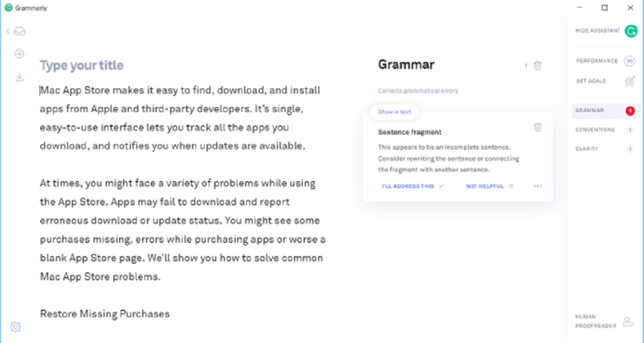
Task: Click the Human Proofreader person icon
Action: (x=628, y=321)
